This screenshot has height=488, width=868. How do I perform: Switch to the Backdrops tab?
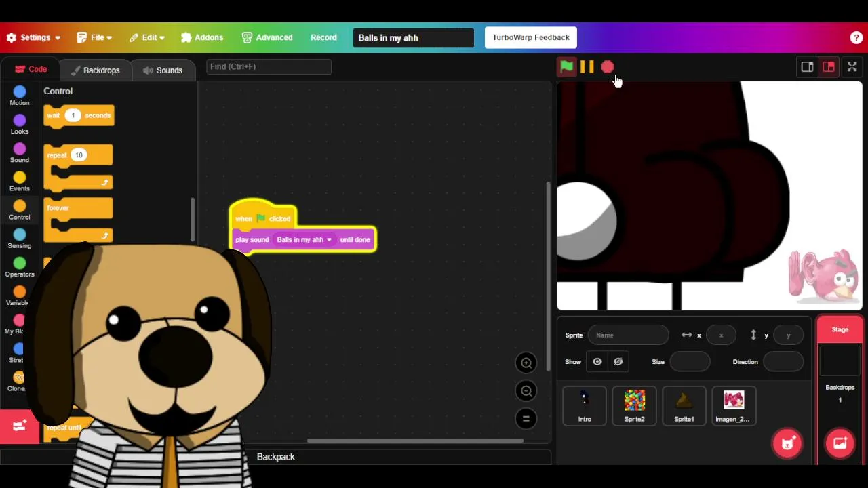pos(95,70)
